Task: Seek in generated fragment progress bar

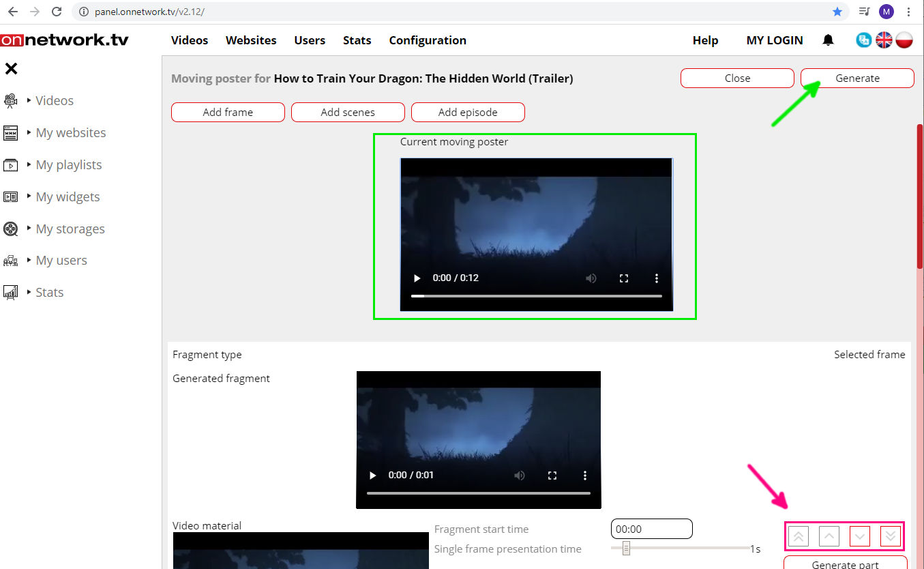Action: [479, 493]
